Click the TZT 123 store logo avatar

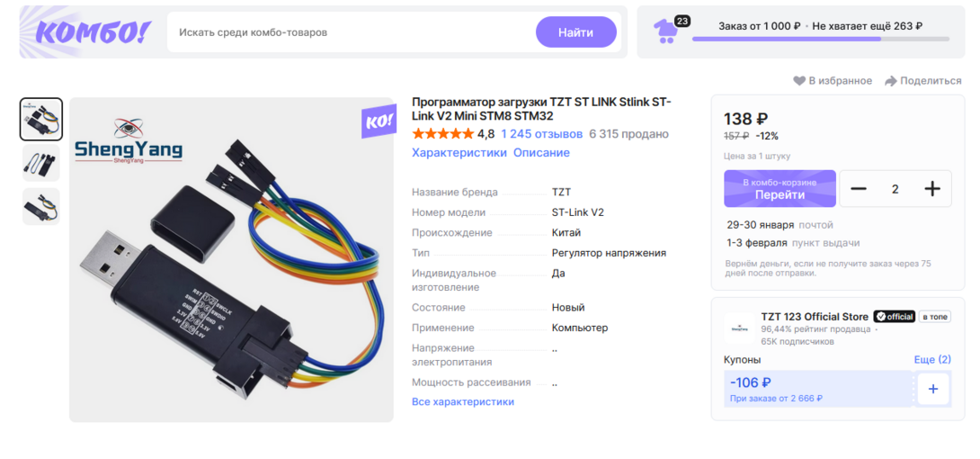pyautogui.click(x=739, y=328)
